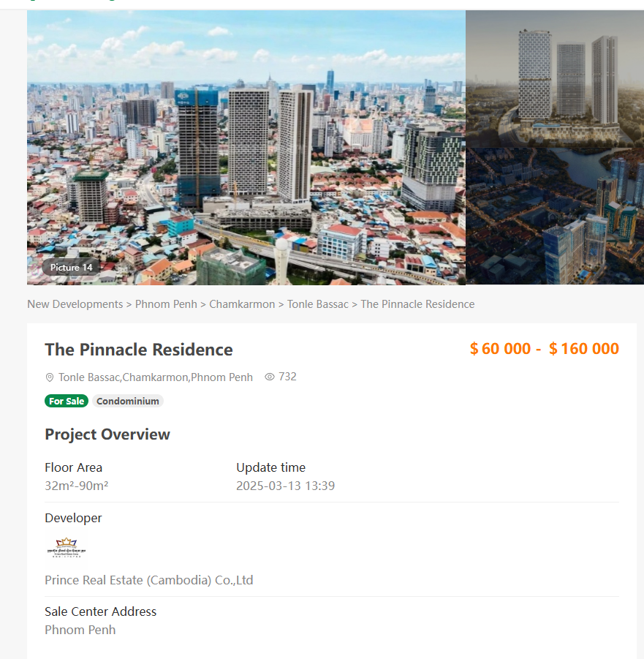Click the Picture 14 badge
Viewport: 644px width, 659px height.
[x=71, y=267]
